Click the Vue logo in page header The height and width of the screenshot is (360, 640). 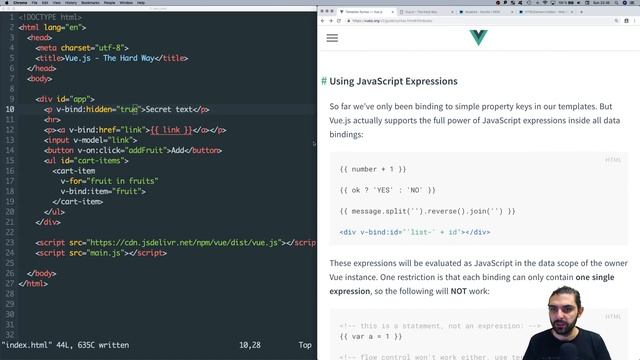pyautogui.click(x=478, y=38)
